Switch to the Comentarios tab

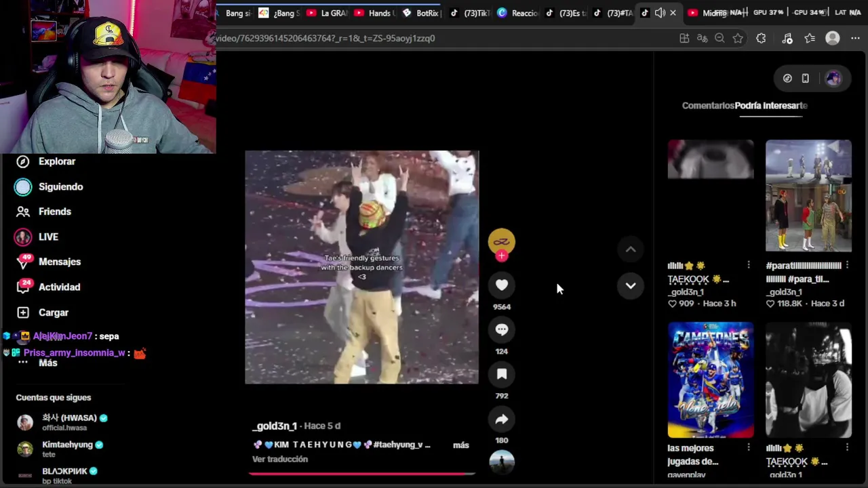[708, 106]
